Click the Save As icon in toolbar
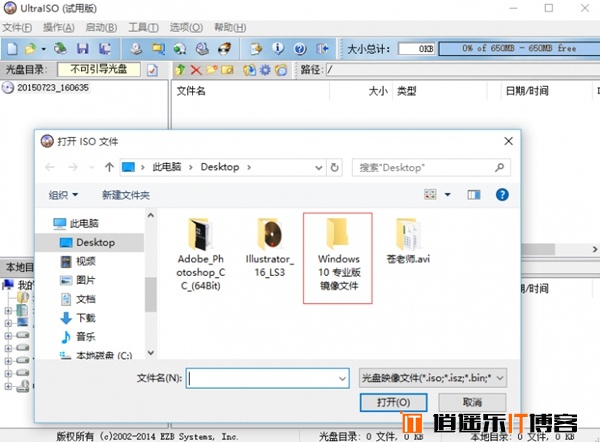 point(104,49)
